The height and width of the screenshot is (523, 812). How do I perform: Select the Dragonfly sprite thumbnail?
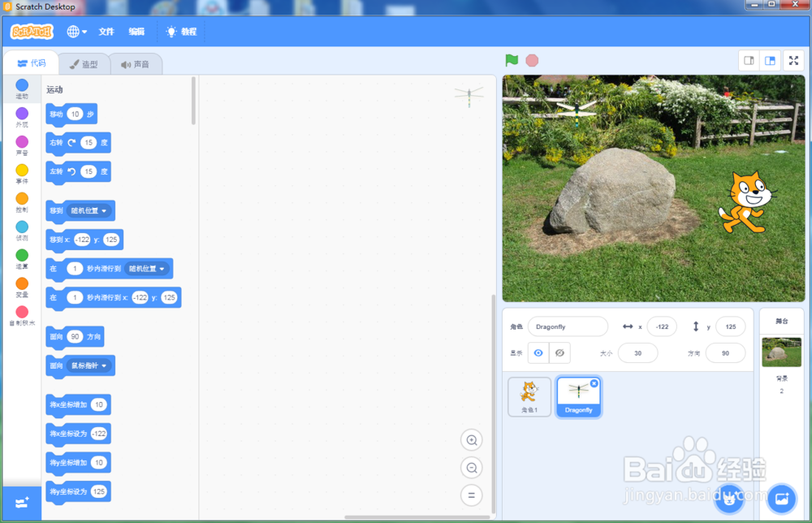(578, 396)
